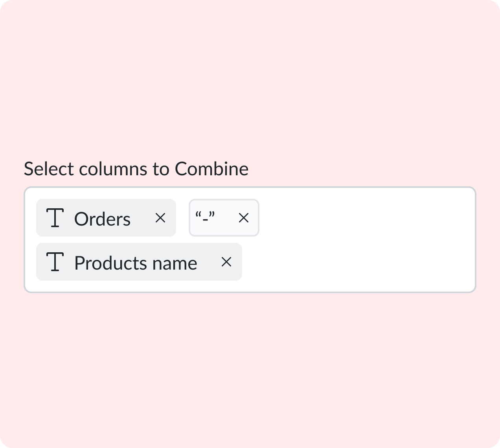Viewport: 500px width, 448px height.
Task: Remove the Products name column chip
Action: [x=226, y=262]
